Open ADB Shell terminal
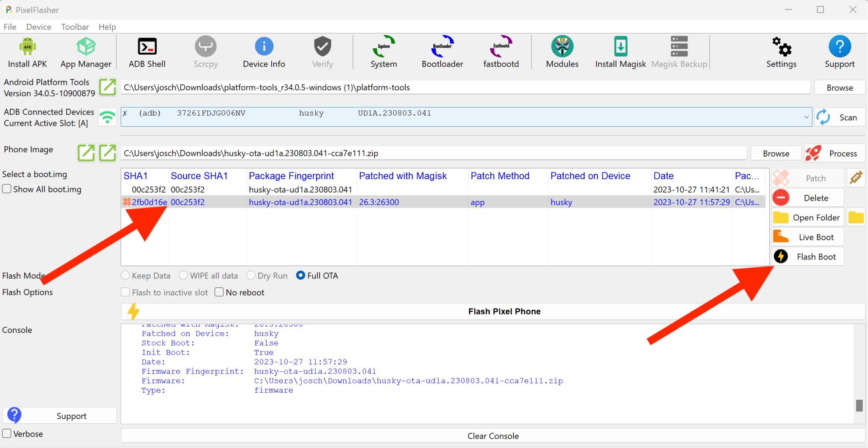 tap(147, 52)
